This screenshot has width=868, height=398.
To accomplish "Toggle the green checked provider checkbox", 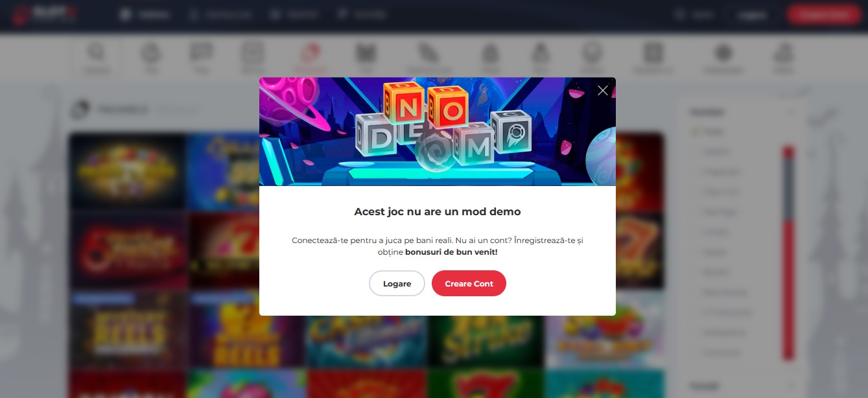I will pyautogui.click(x=696, y=132).
